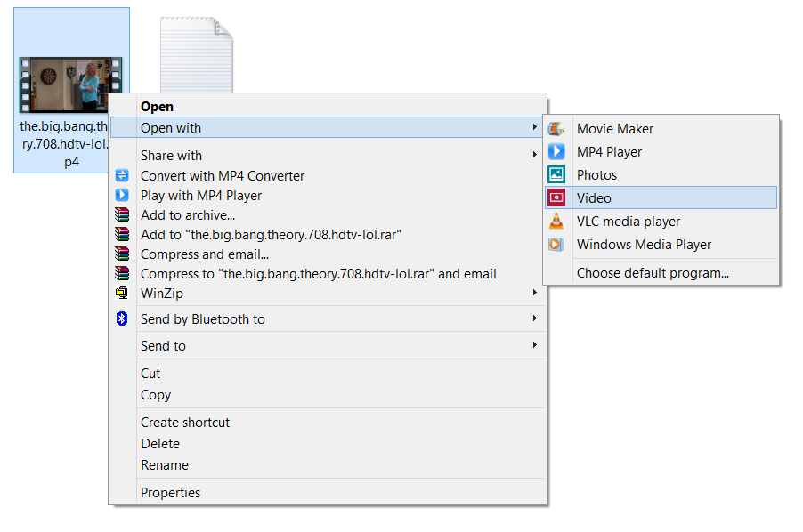Expand the Share with submenu arrow
Image resolution: width=803 pixels, height=532 pixels.
coord(535,154)
